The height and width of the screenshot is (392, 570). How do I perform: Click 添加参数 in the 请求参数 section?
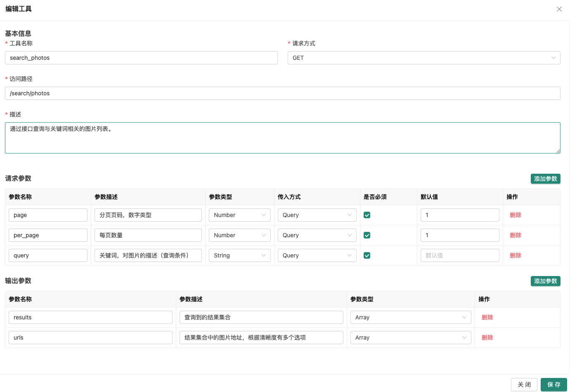click(x=545, y=179)
